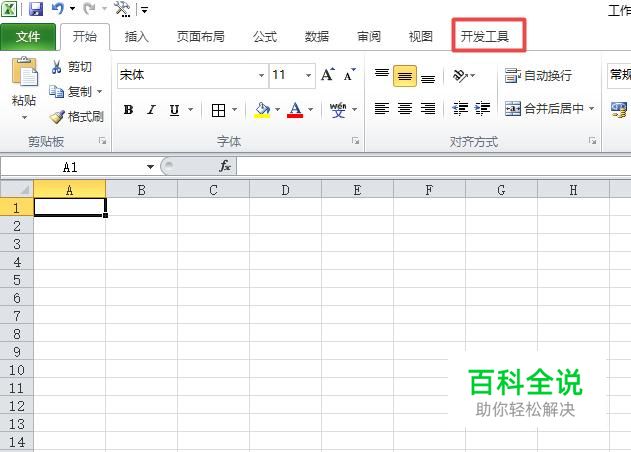Toggle middle vertical align
This screenshot has height=452, width=631.
[405, 76]
